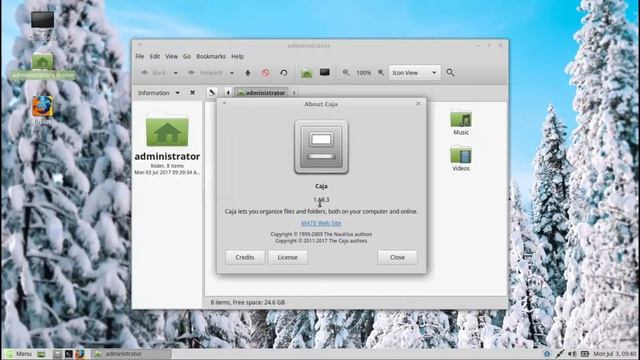Image resolution: width=640 pixels, height=360 pixels.
Task: Click the Close button in About Caja
Action: click(x=397, y=258)
